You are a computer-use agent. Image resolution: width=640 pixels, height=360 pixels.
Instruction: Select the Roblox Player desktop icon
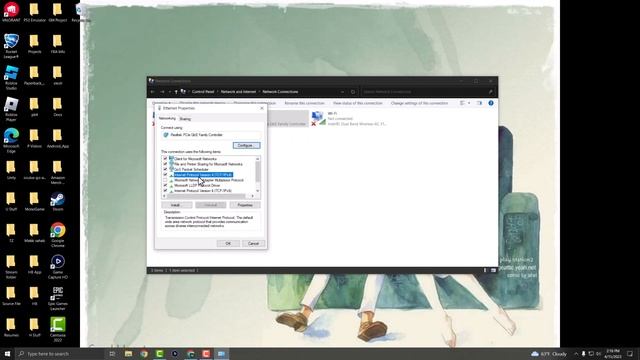click(11, 109)
